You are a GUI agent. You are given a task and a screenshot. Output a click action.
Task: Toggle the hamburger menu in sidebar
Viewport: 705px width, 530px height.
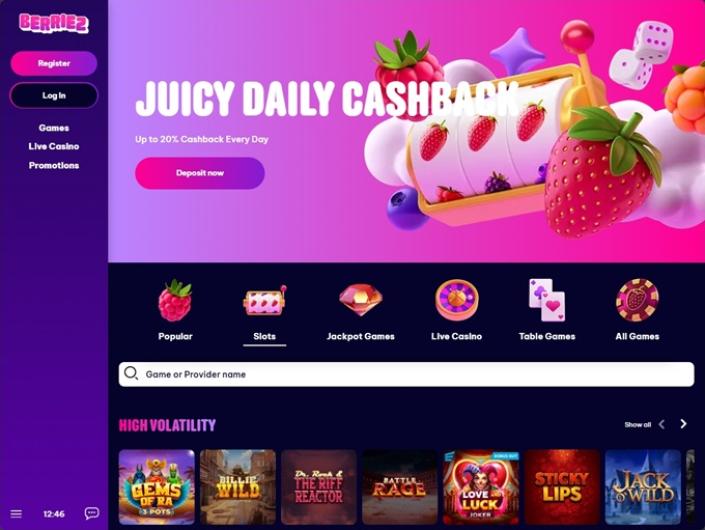click(x=16, y=513)
